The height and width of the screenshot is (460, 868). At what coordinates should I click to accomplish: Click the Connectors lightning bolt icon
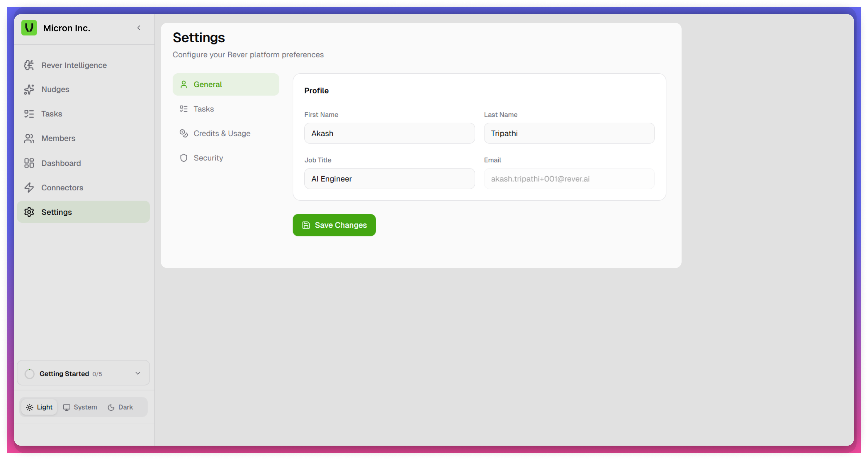29,187
